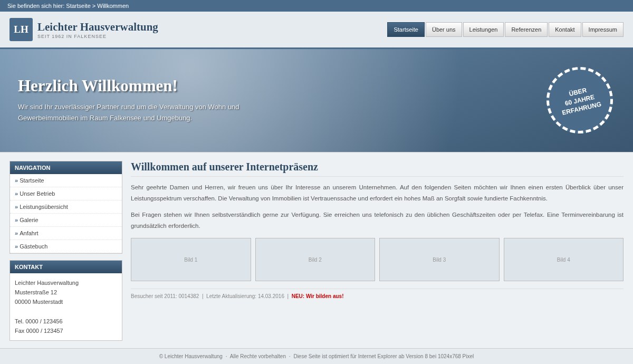Click the Bild 1 thumbnail
This screenshot has width=633, height=364.
click(x=191, y=260)
